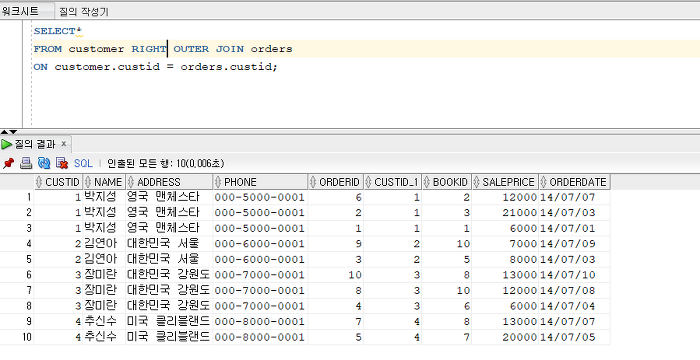
Task: Click the BOOKID column header label
Action: point(450,182)
